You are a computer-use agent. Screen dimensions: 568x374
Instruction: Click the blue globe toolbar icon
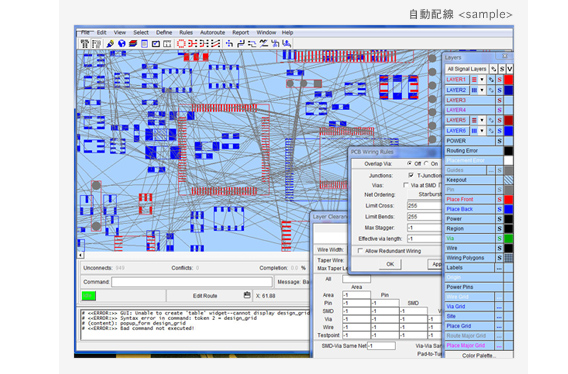pos(122,44)
